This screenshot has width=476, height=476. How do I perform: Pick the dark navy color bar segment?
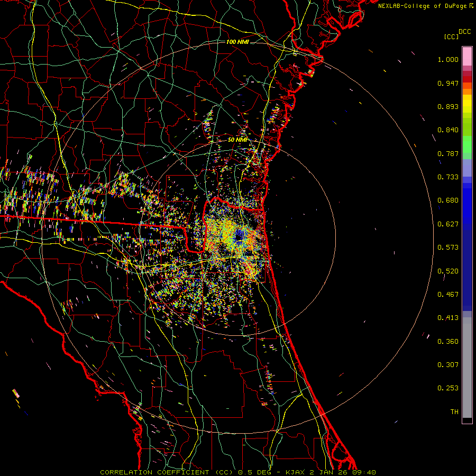coord(467,270)
